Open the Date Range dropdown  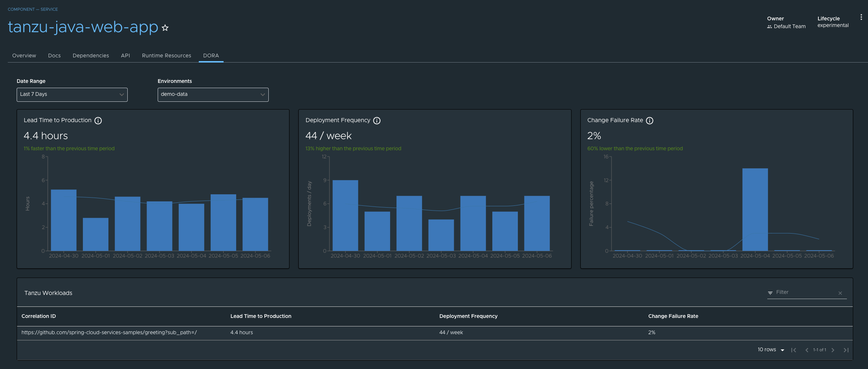tap(72, 95)
